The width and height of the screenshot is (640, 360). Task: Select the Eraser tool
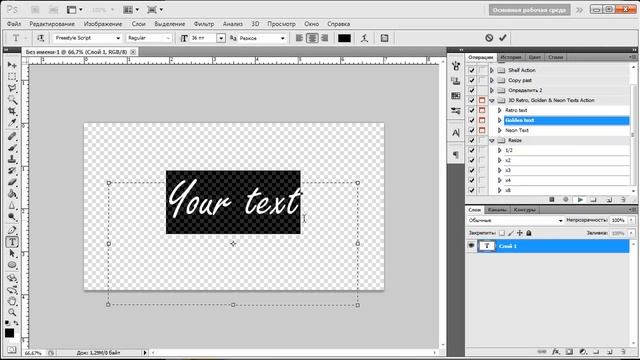pyautogui.click(x=12, y=182)
